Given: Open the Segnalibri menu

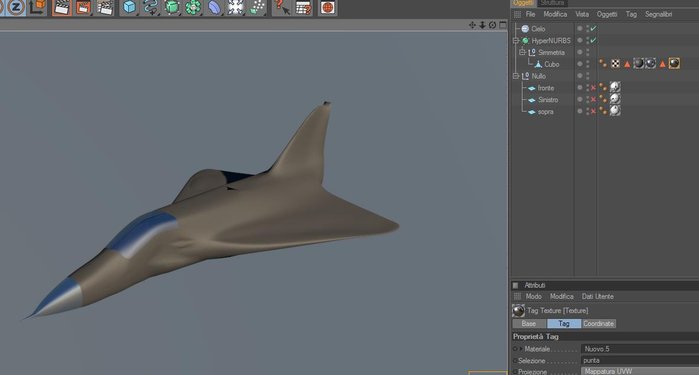Looking at the screenshot, I should click(x=658, y=14).
